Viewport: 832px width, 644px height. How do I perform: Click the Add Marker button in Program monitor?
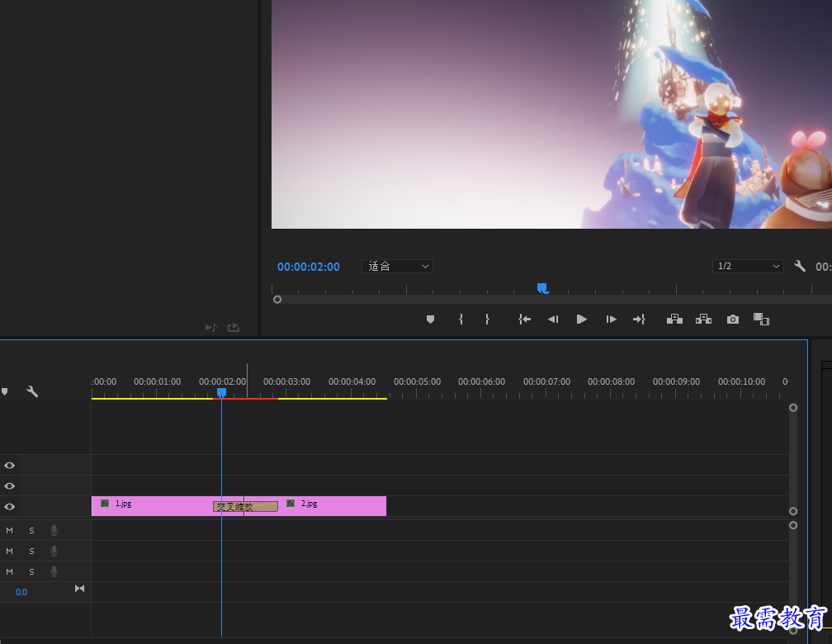click(x=430, y=319)
